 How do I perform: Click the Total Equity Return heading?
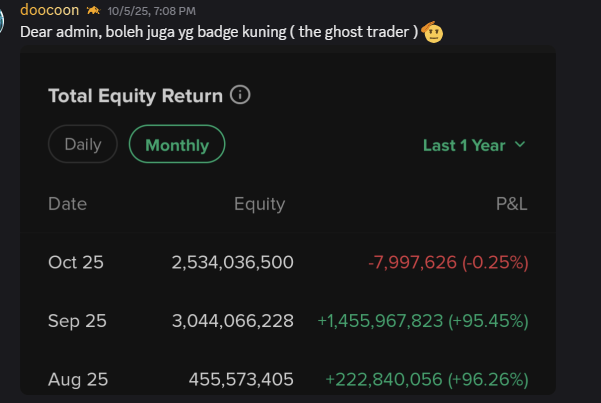[135, 96]
